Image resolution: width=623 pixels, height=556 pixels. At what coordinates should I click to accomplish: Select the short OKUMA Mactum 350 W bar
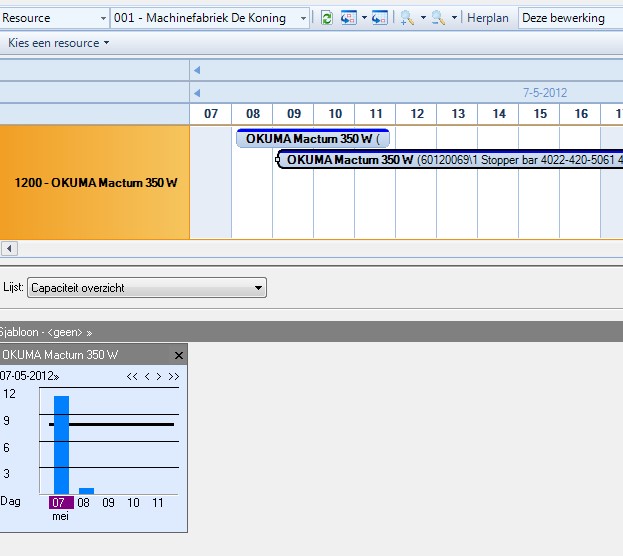pyautogui.click(x=313, y=138)
